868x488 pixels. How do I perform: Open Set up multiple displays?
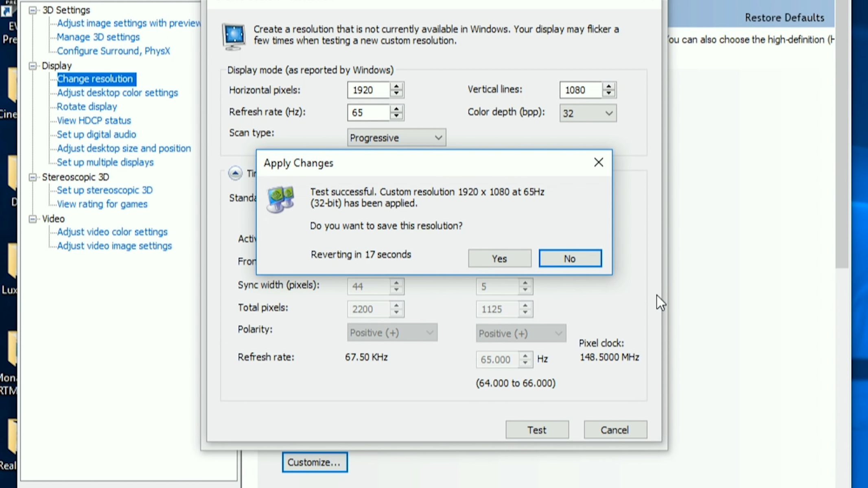coord(105,162)
